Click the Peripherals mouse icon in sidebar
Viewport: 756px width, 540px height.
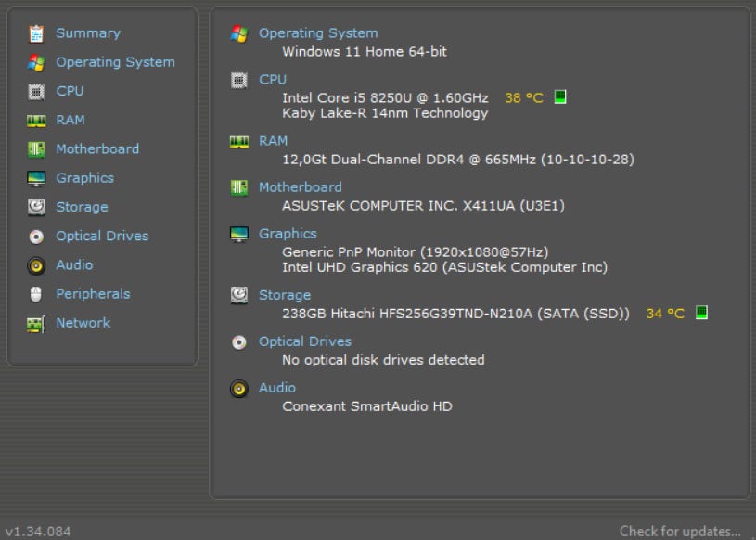[36, 294]
